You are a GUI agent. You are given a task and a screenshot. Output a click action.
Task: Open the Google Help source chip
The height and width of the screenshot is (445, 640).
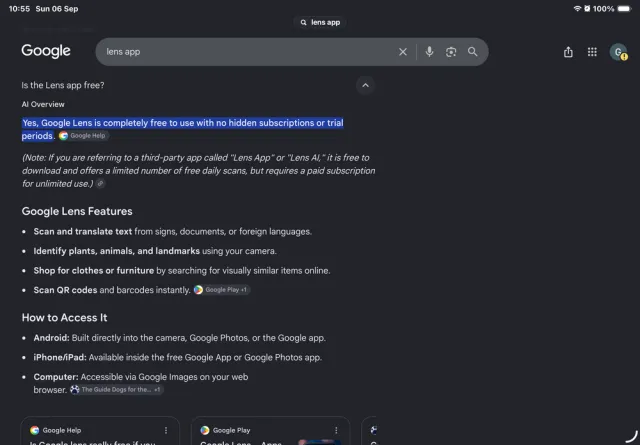point(83,136)
